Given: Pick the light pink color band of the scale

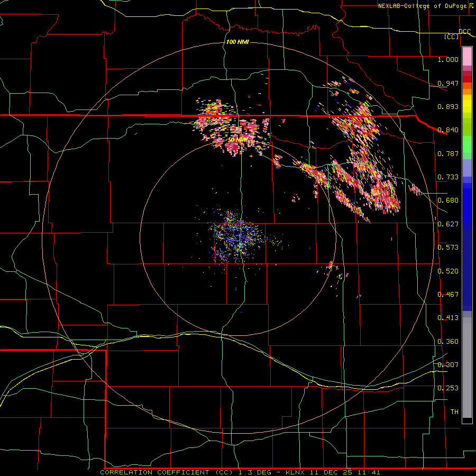Looking at the screenshot, I should pos(467,57).
